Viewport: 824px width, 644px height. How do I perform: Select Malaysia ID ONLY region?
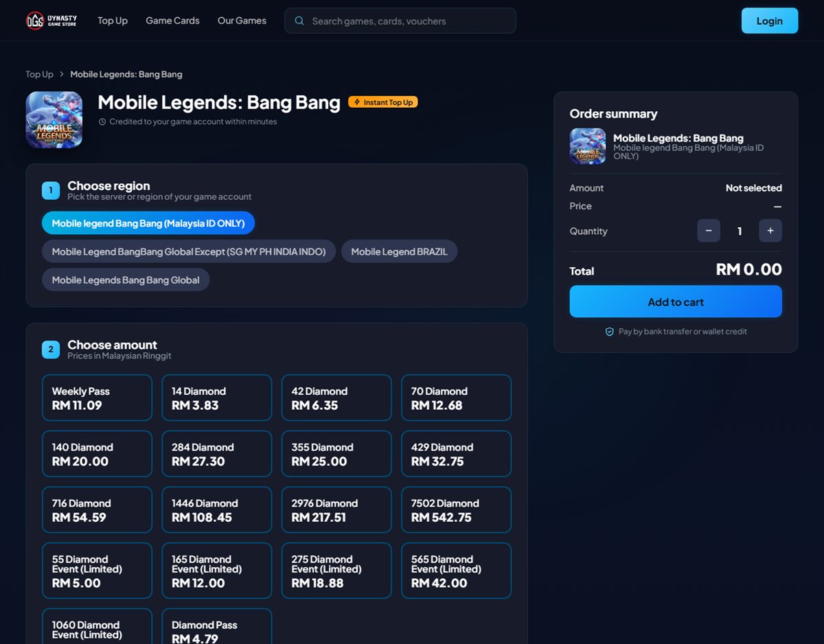tap(148, 223)
